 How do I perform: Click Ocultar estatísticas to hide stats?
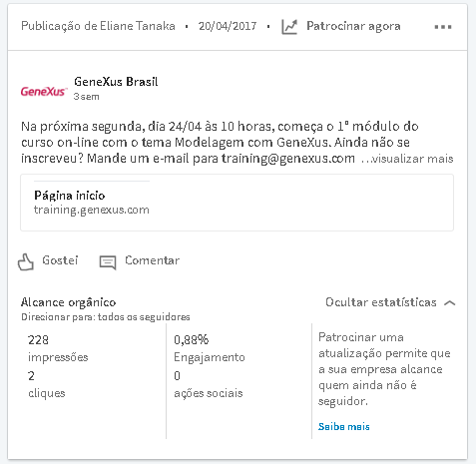[381, 302]
